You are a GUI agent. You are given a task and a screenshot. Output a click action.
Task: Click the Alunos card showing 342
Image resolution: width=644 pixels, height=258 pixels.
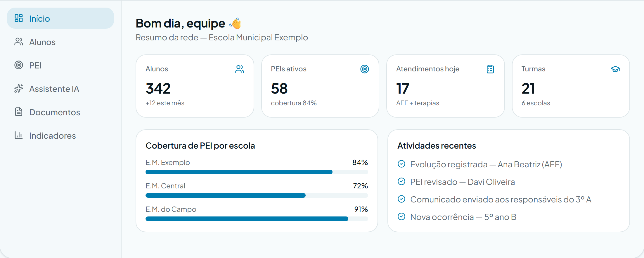click(195, 86)
